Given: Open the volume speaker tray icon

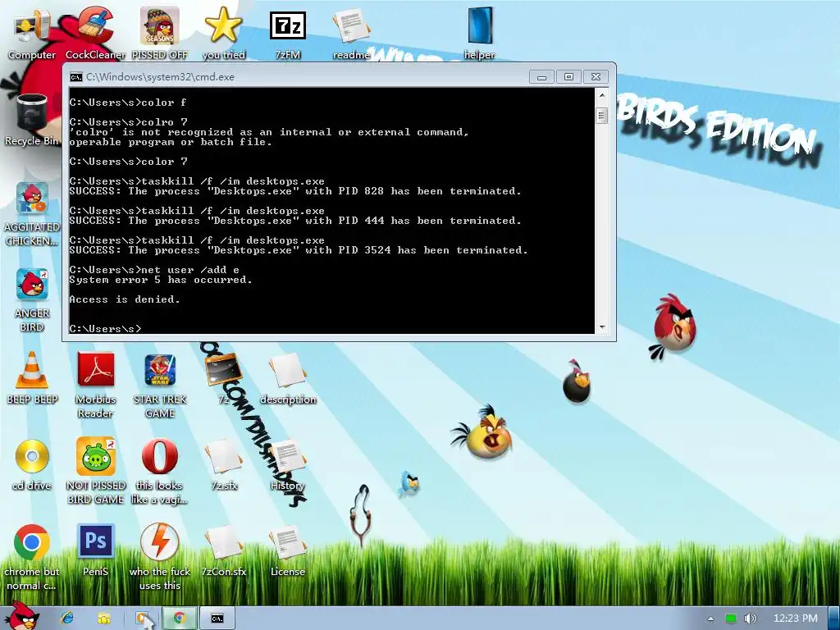Looking at the screenshot, I should (750, 619).
